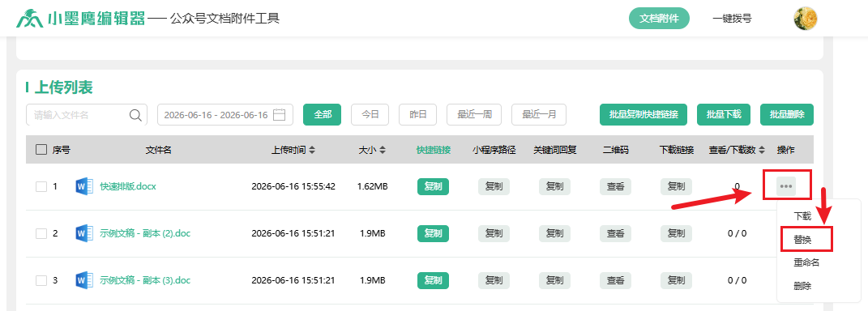Tick the select-all checkbox in header row

point(41,149)
